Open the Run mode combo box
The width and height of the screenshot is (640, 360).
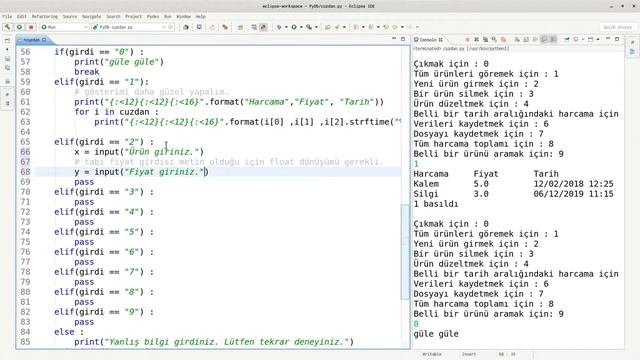pyautogui.click(x=64, y=27)
